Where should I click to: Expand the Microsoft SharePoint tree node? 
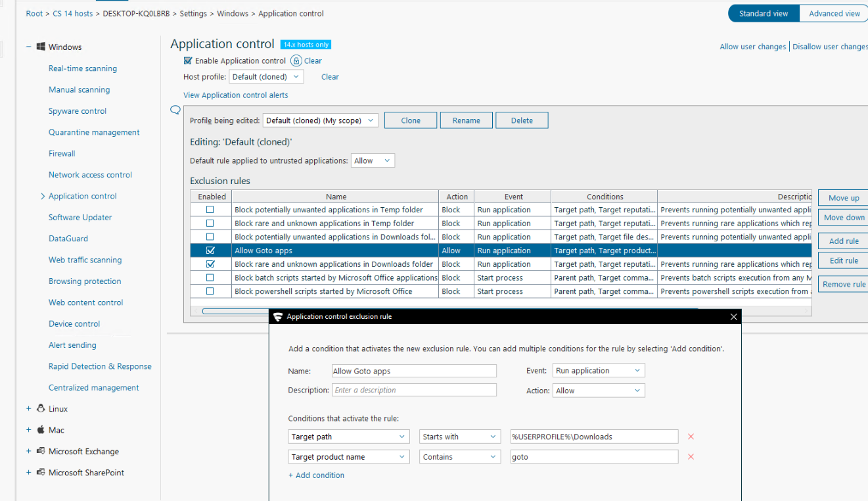point(28,472)
